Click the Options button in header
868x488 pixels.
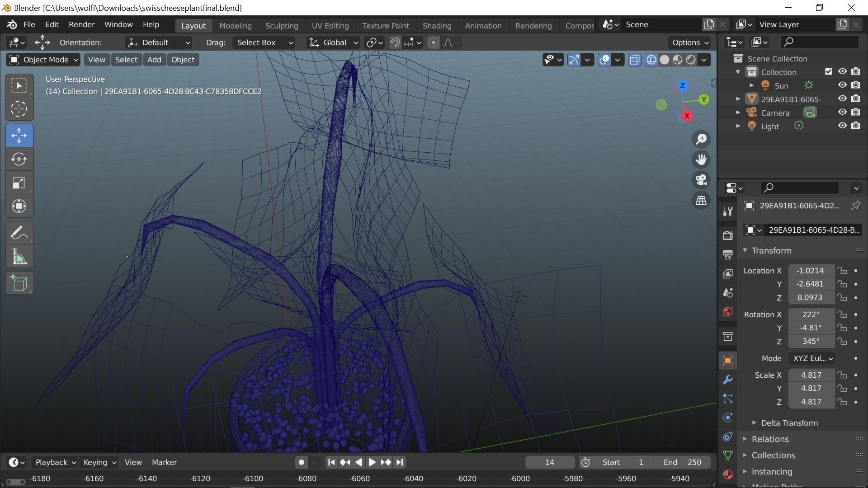coord(689,42)
